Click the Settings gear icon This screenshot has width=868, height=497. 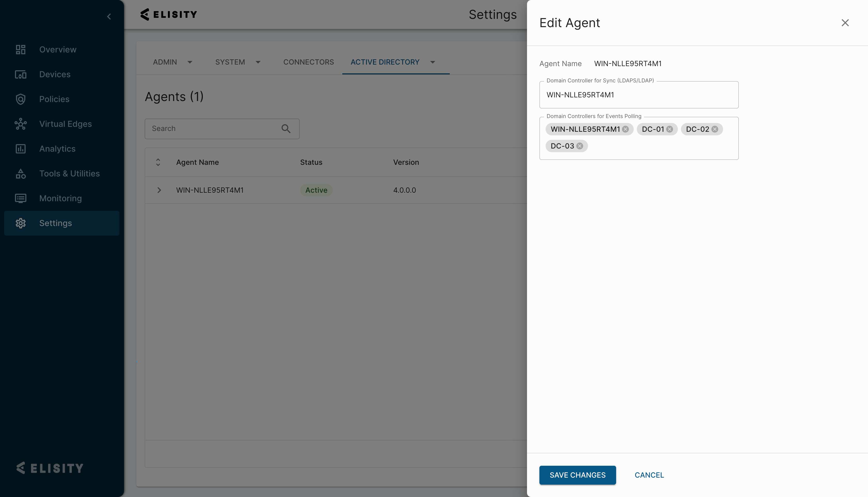pyautogui.click(x=20, y=223)
